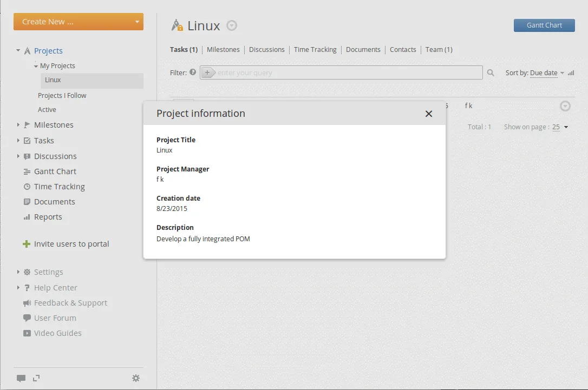Expand the Milestones sidebar section
Image resolution: width=588 pixels, height=390 pixels.
tap(18, 125)
